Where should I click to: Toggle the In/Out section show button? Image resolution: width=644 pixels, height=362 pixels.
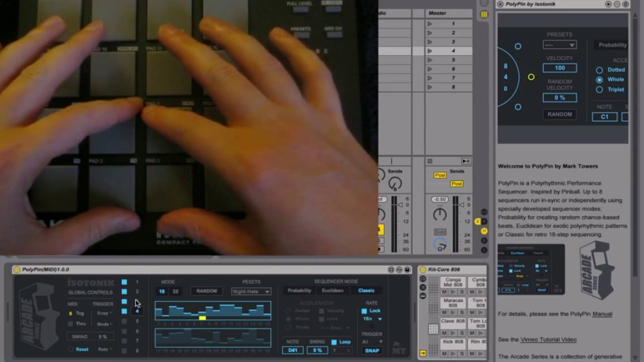tap(484, 212)
